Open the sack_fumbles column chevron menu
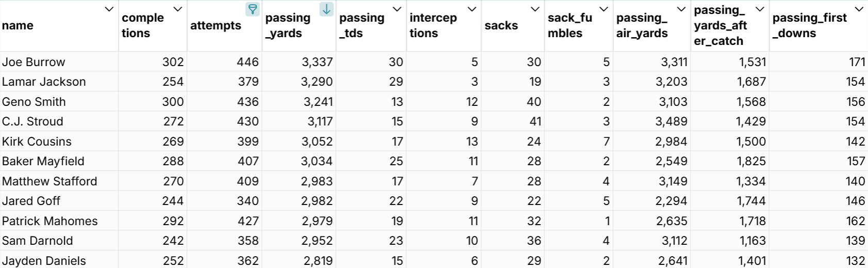 (x=604, y=9)
